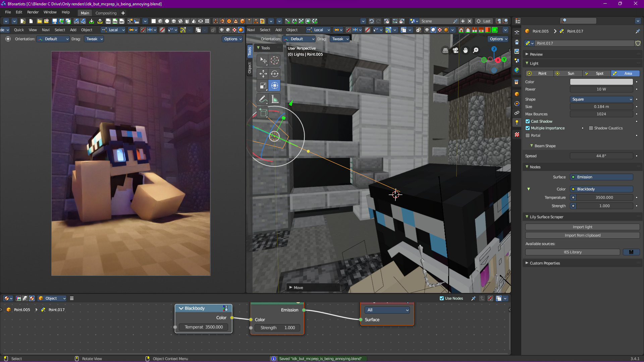Open the Render menu

[x=33, y=12]
